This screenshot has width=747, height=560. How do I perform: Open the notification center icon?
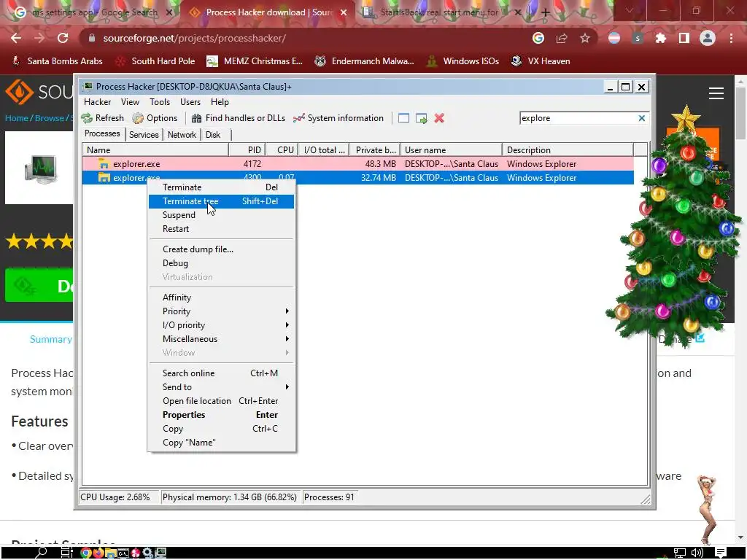[721, 553]
